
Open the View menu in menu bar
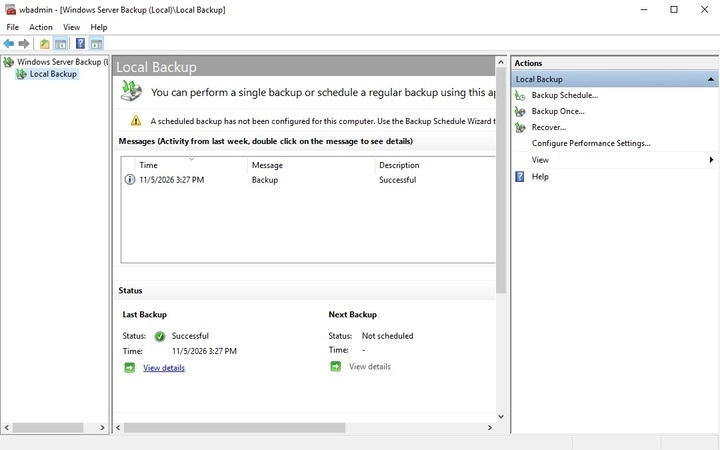click(72, 27)
